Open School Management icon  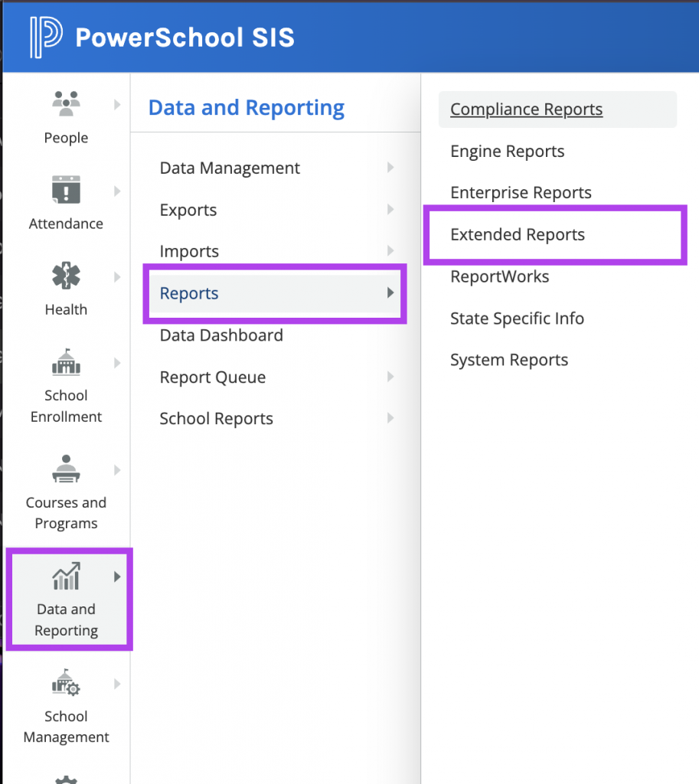66,682
